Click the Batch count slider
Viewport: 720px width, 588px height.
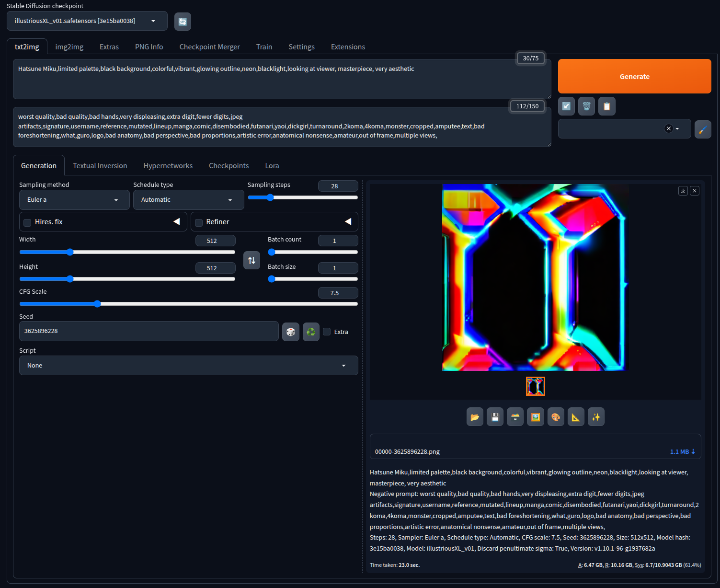pos(313,252)
